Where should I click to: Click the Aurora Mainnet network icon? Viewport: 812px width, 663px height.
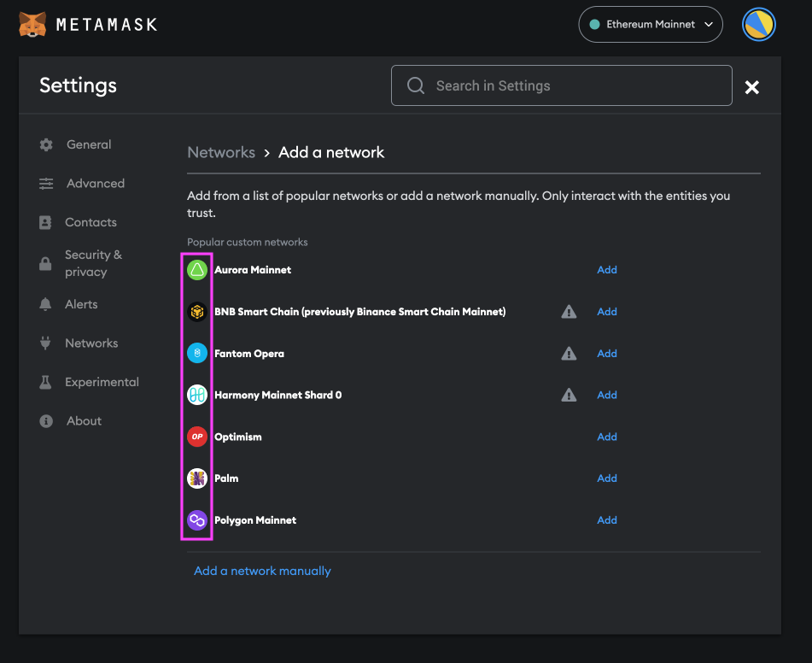[196, 269]
